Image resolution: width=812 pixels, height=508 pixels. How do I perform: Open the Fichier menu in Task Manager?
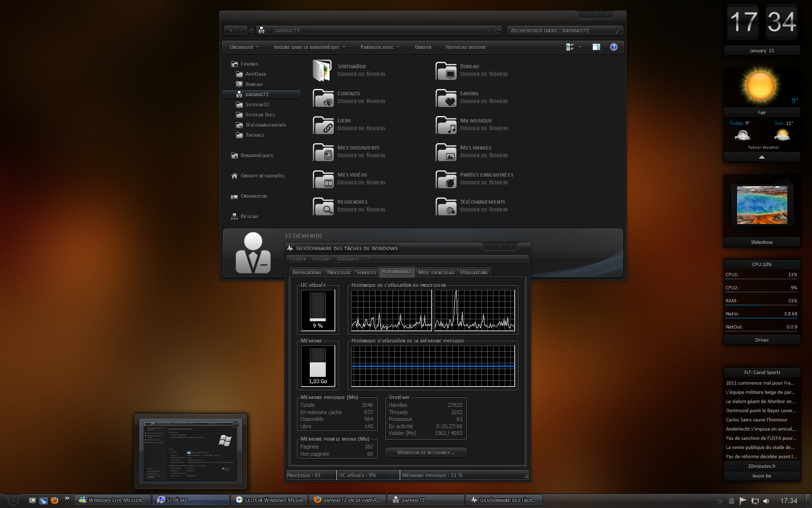297,259
